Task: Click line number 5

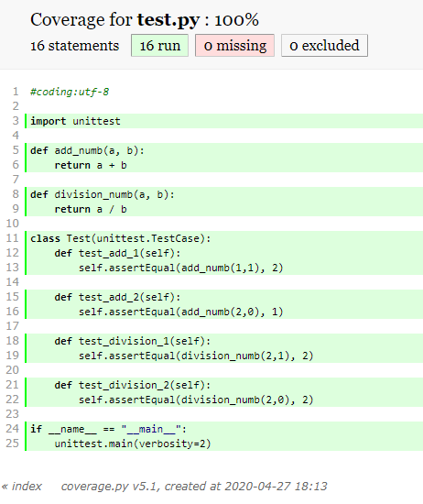Action: tap(16, 150)
